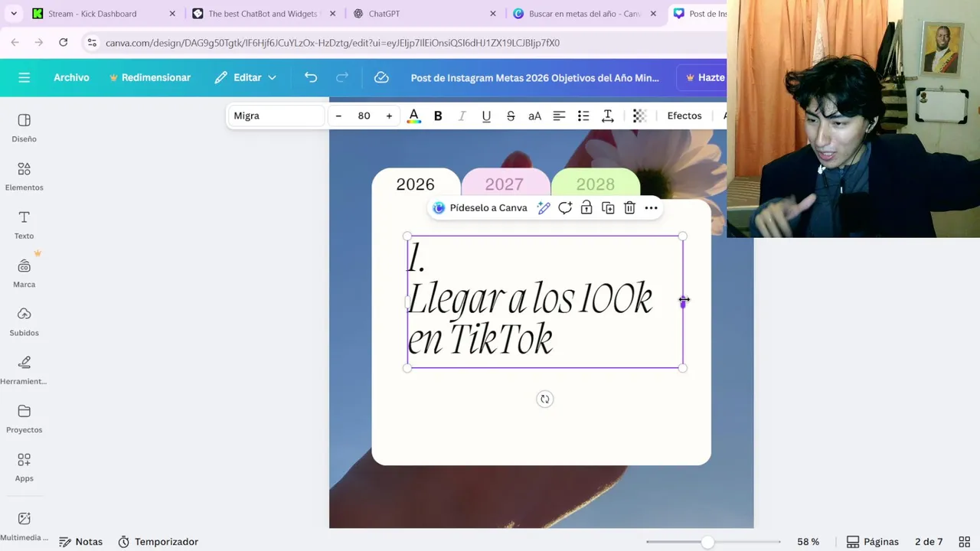Open the Marca sidebar panel
Viewport: 980px width, 551px height.
[x=24, y=273]
